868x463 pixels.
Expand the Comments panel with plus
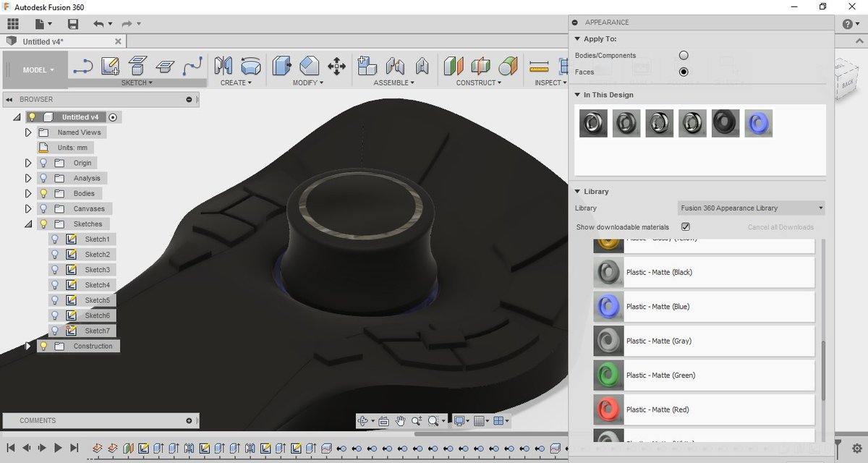(190, 420)
